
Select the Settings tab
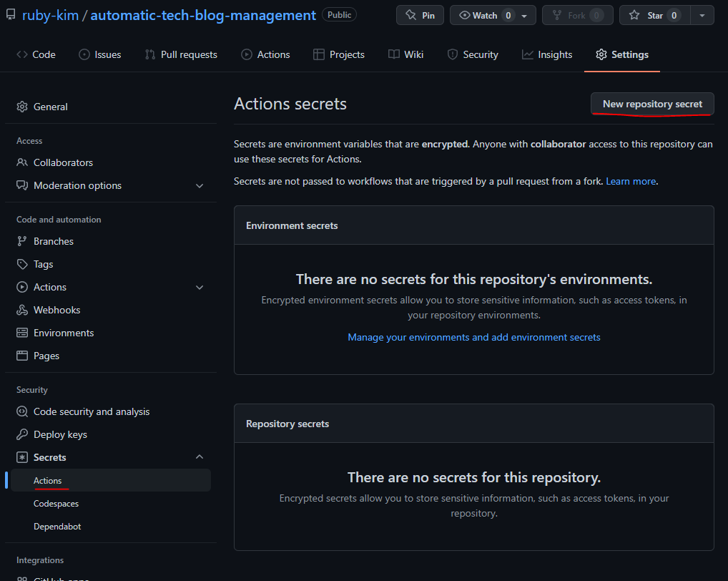coord(621,54)
